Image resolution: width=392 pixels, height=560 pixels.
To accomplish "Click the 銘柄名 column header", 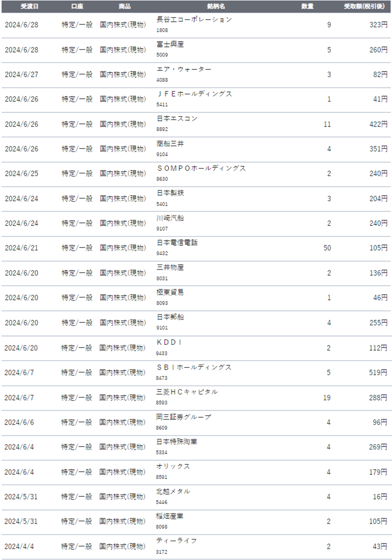I will pos(216,6).
